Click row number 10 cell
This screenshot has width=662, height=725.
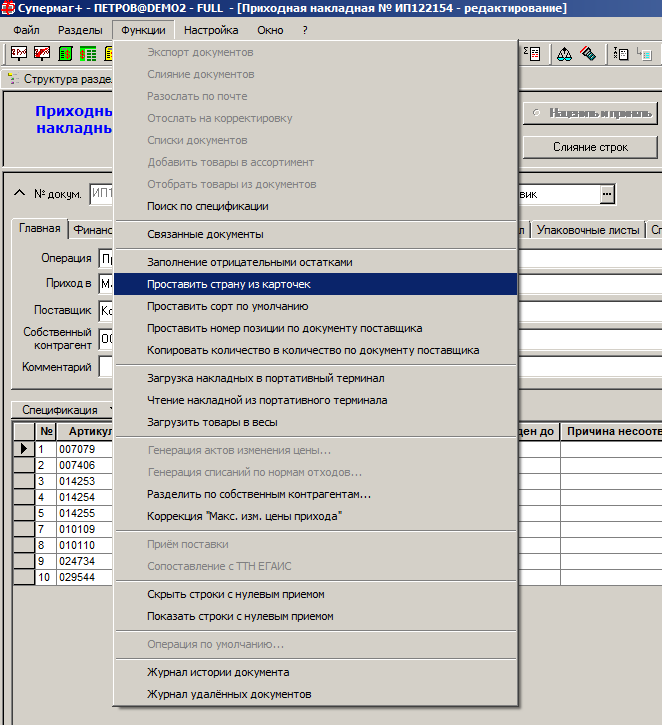point(46,577)
